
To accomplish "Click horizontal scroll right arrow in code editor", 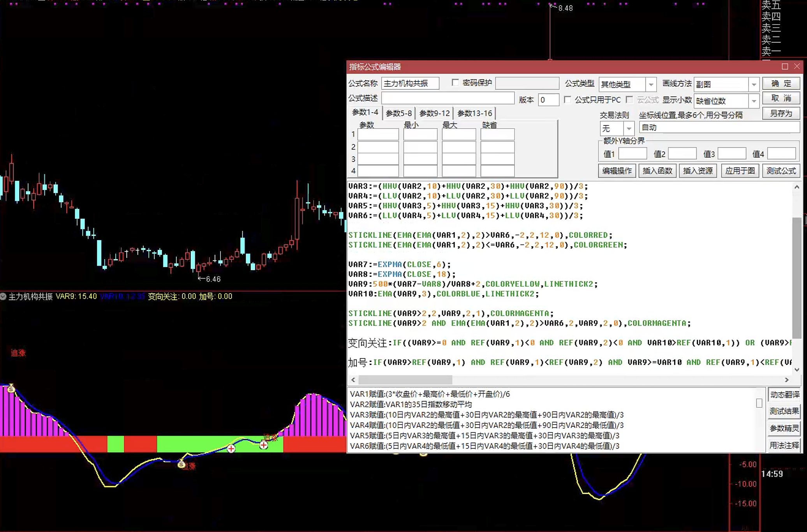I will point(786,380).
